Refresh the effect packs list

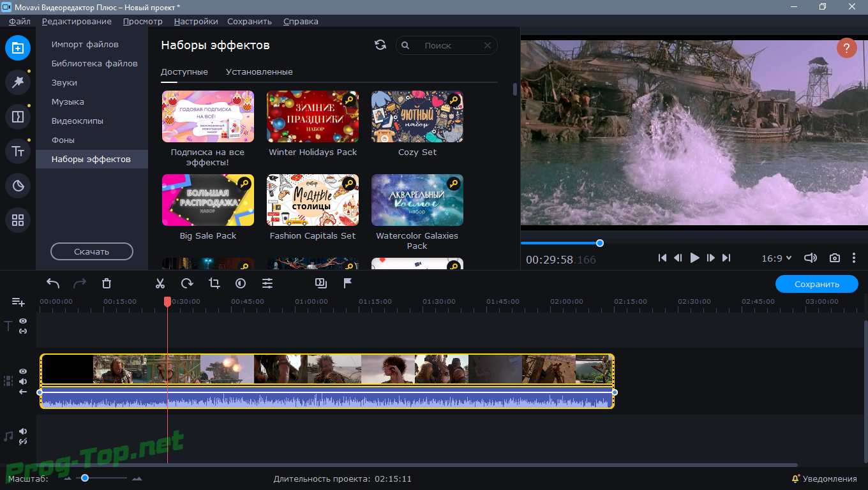(380, 45)
